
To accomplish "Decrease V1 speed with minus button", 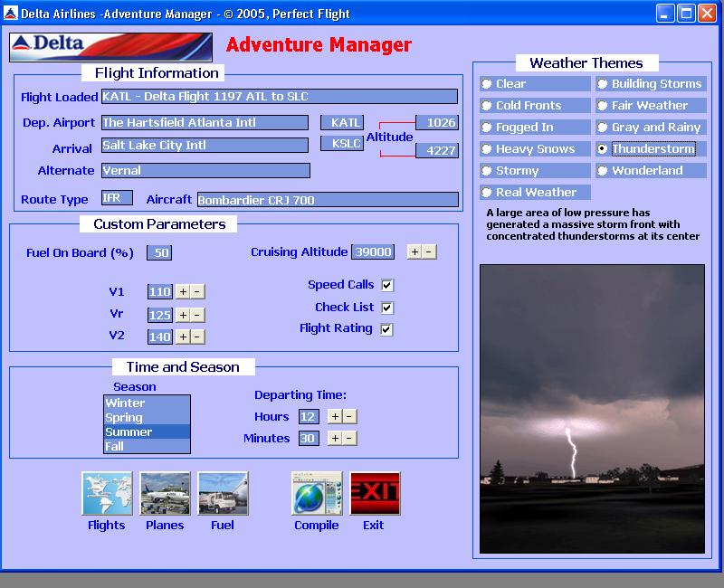I will tap(197, 291).
